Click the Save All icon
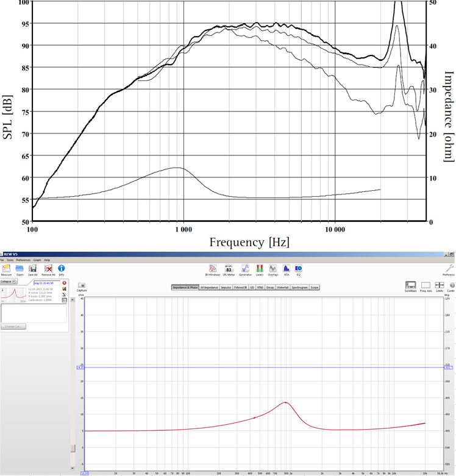 32,269
